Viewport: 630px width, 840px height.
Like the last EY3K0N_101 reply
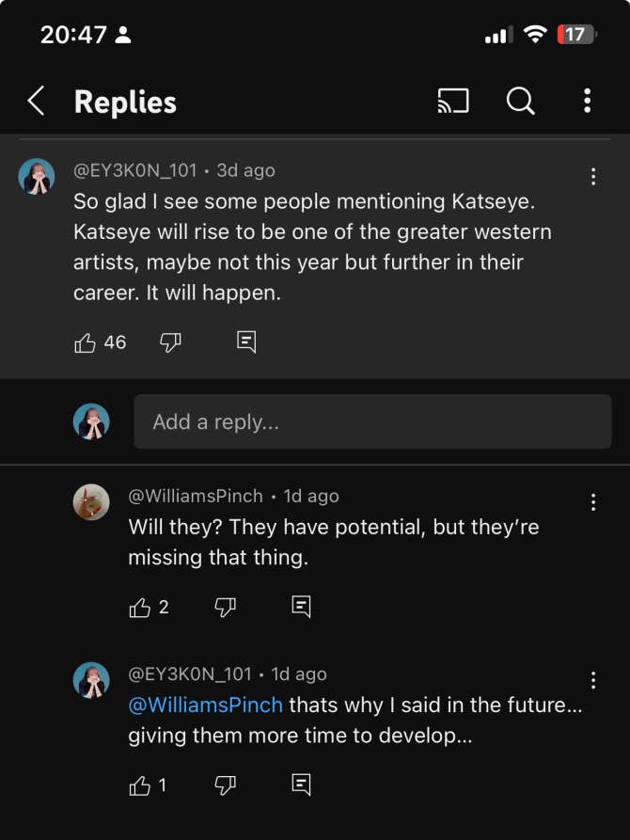(x=140, y=785)
